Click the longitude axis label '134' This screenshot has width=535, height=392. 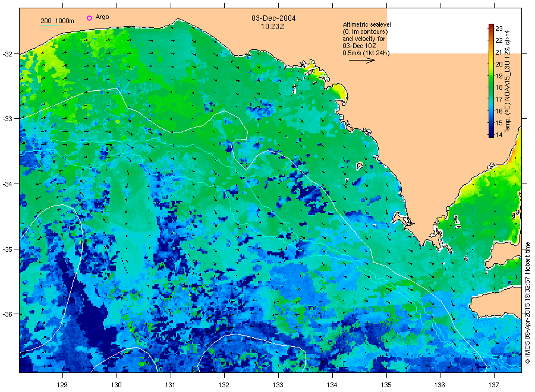tap(332, 385)
